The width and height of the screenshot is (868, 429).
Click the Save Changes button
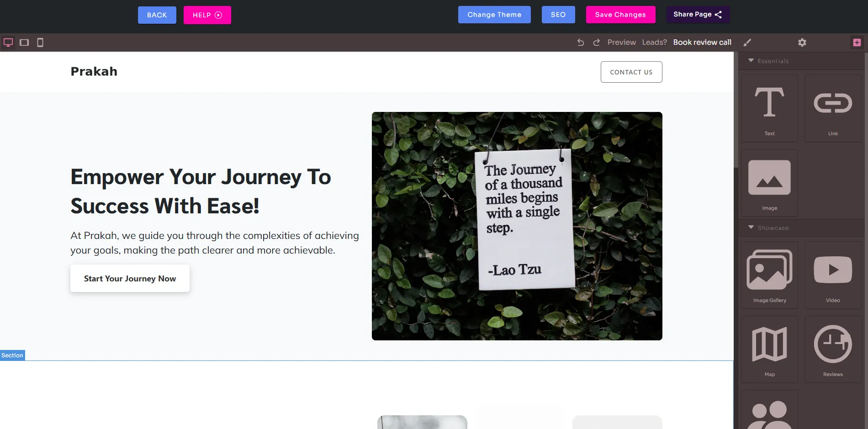click(x=620, y=14)
